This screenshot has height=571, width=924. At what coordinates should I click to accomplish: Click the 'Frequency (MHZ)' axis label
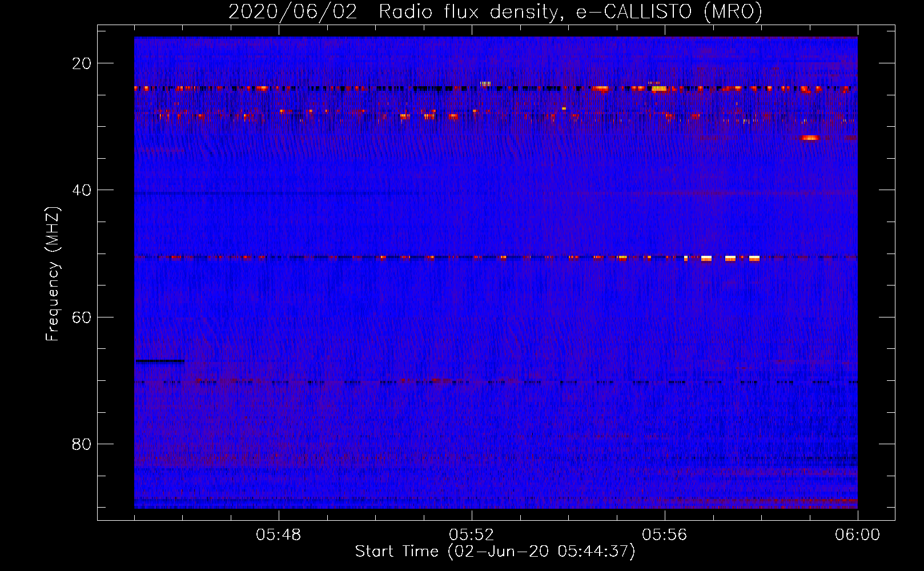[53, 275]
